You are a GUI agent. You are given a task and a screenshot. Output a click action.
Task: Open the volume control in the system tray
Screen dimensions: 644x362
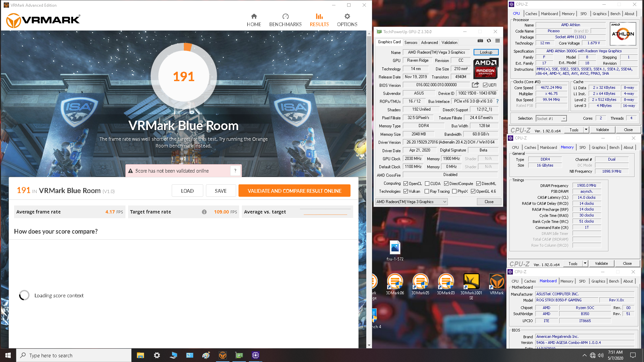click(600, 355)
